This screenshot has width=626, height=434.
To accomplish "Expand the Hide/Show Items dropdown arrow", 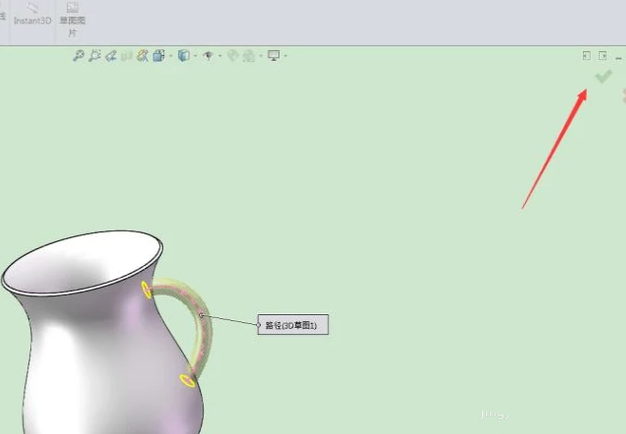I will pos(220,56).
